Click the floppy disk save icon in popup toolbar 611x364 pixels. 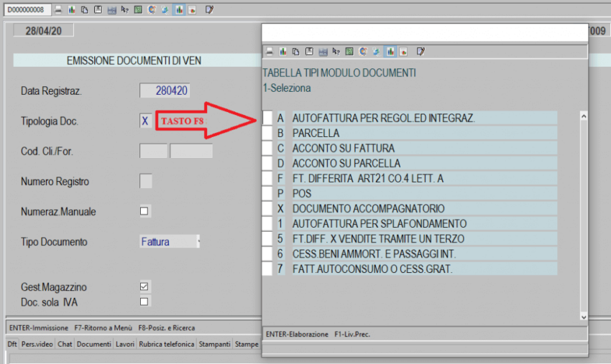[309, 52]
